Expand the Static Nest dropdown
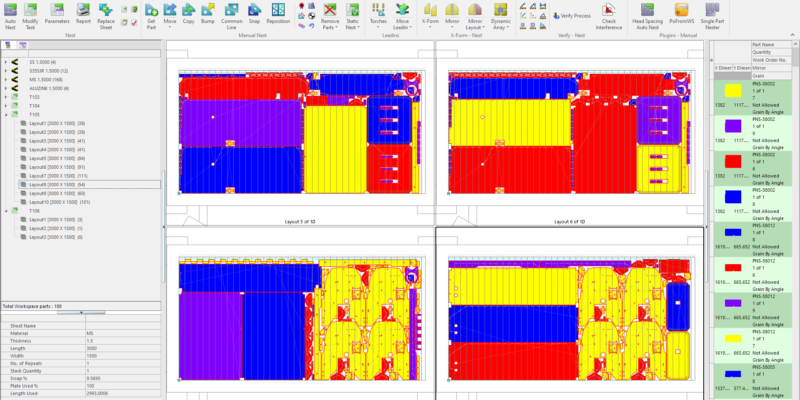800x400 pixels. coord(352,22)
